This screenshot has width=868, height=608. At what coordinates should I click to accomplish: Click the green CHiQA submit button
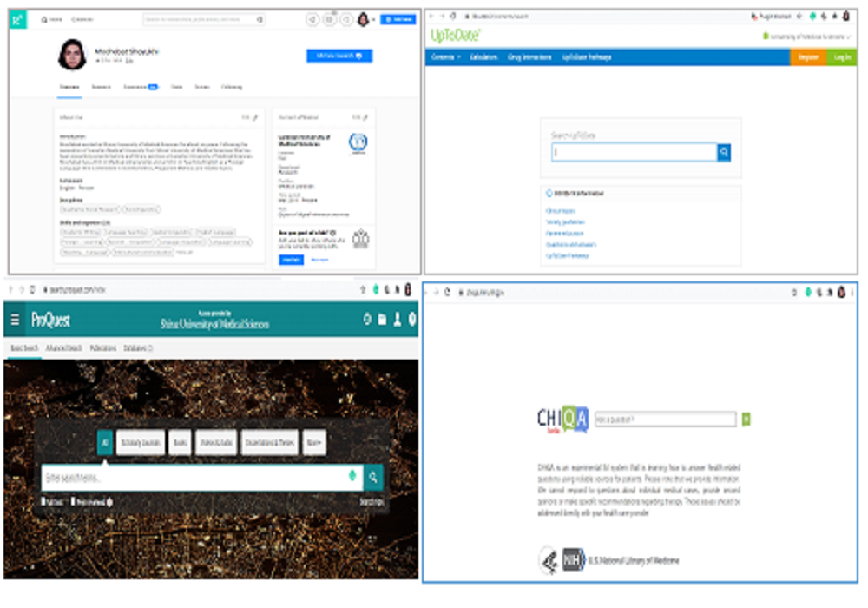[x=746, y=420]
